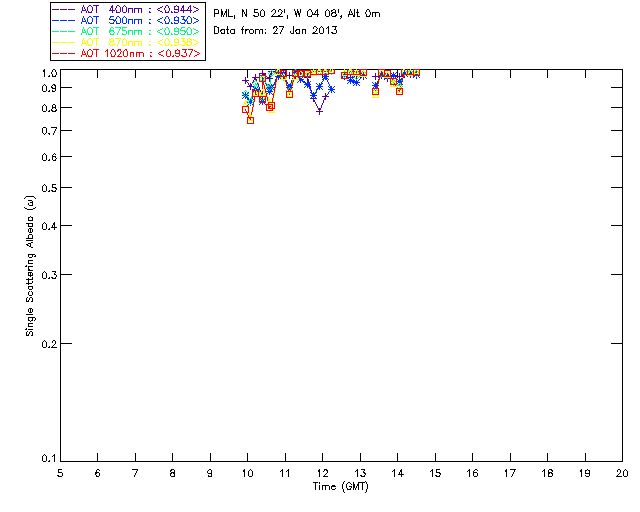640x512 pixels.
Task: Click the red dashed line sample in legend
Action: pos(64,53)
